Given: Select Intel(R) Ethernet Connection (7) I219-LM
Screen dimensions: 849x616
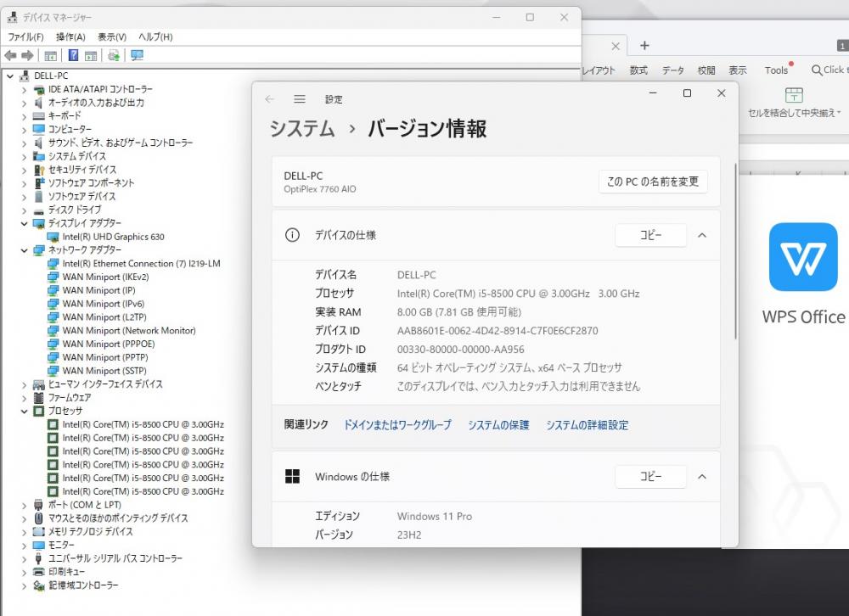Looking at the screenshot, I should click(141, 264).
